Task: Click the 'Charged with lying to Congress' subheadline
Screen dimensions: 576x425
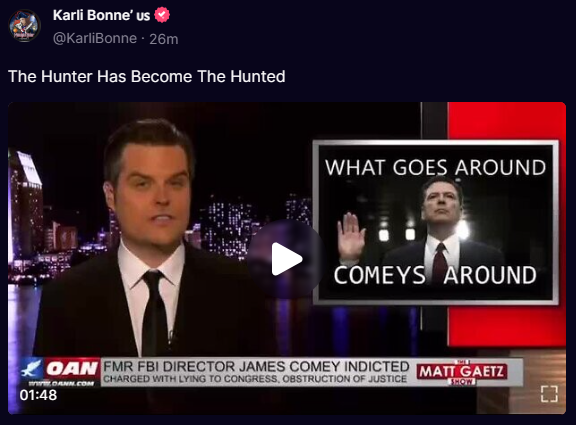Action: pyautogui.click(x=255, y=379)
